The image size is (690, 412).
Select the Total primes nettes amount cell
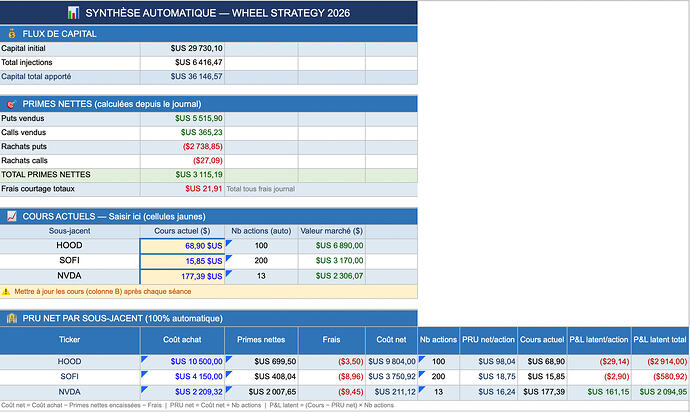tap(182, 175)
